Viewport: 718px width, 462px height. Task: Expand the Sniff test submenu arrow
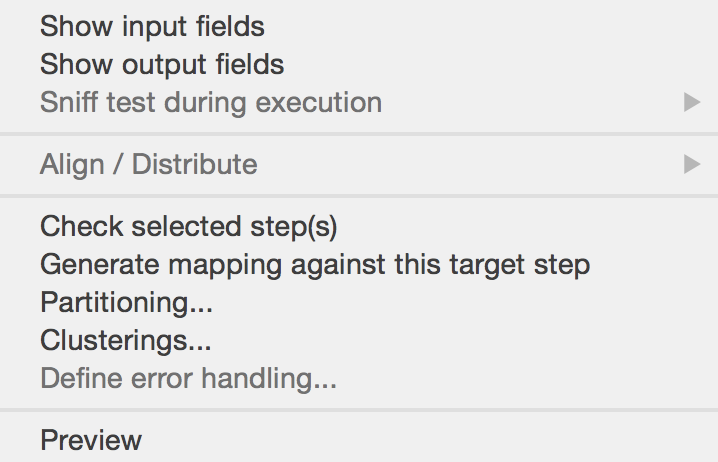[691, 102]
